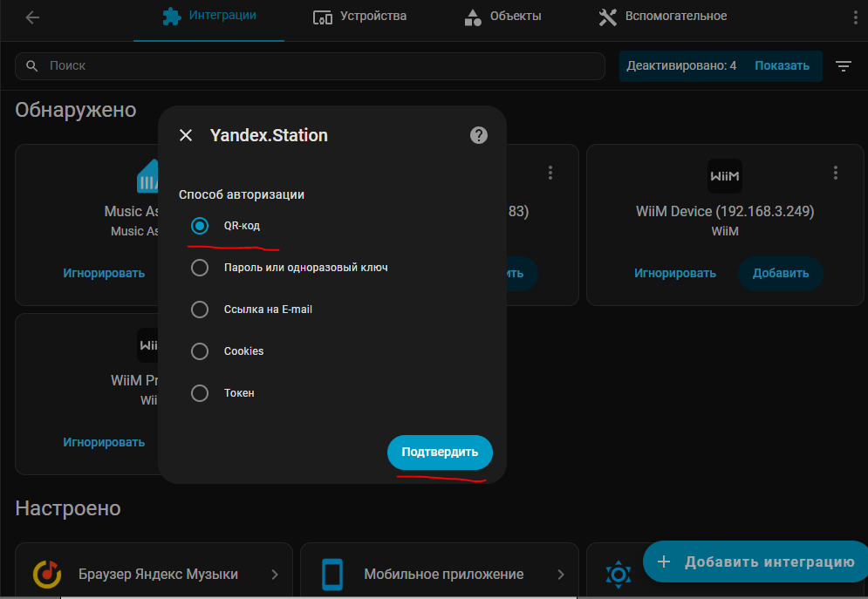Open help for the Yandex.Station dialog
868x599 pixels.
(x=479, y=135)
